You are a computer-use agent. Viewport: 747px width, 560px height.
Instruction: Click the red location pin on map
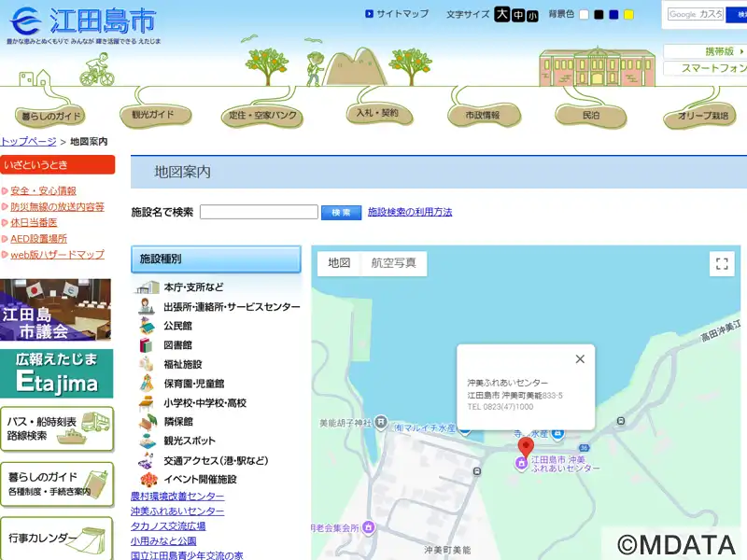click(x=525, y=444)
